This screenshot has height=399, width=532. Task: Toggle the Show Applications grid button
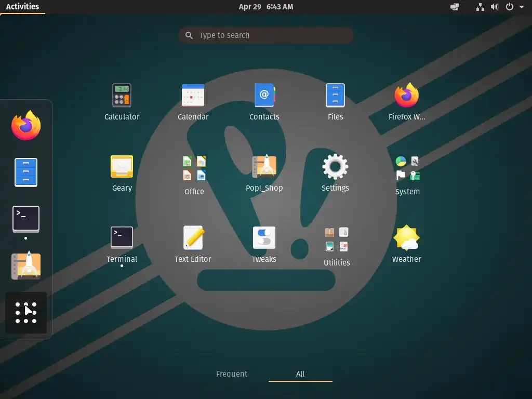[26, 312]
